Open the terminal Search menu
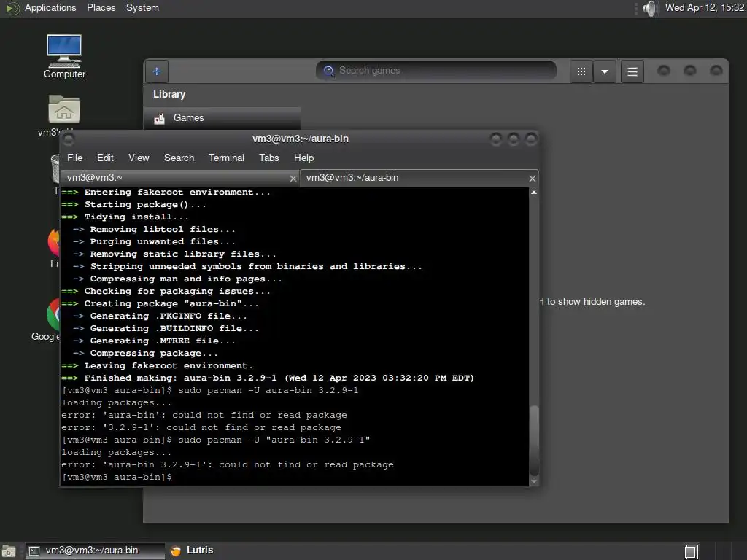747x560 pixels. point(179,157)
